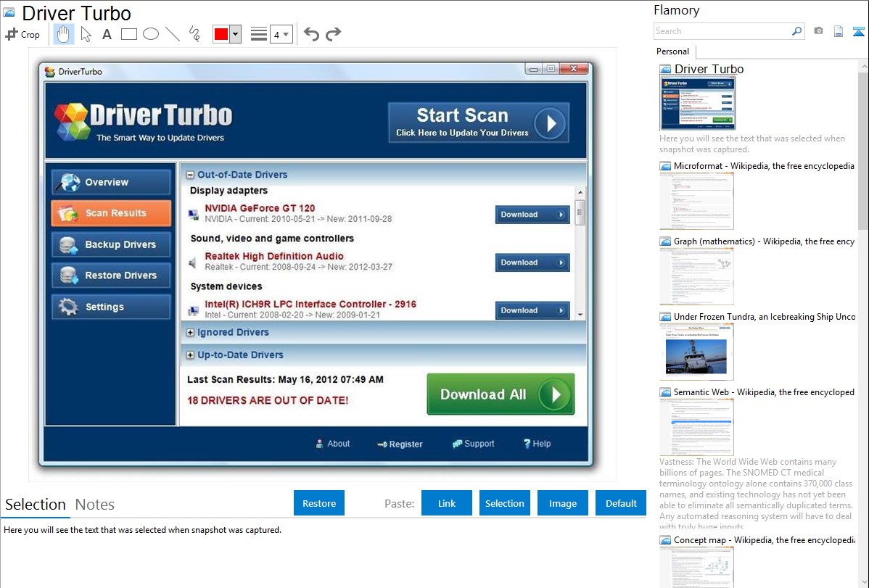Viewport: 869px width, 588px height.
Task: Choose the arrow pointer tool
Action: 86,34
